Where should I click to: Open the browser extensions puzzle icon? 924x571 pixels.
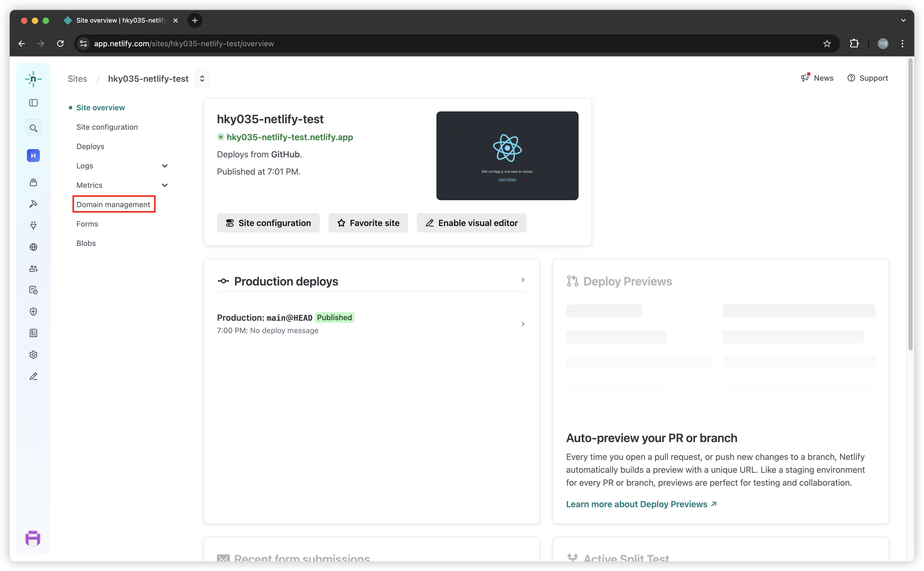tap(854, 43)
